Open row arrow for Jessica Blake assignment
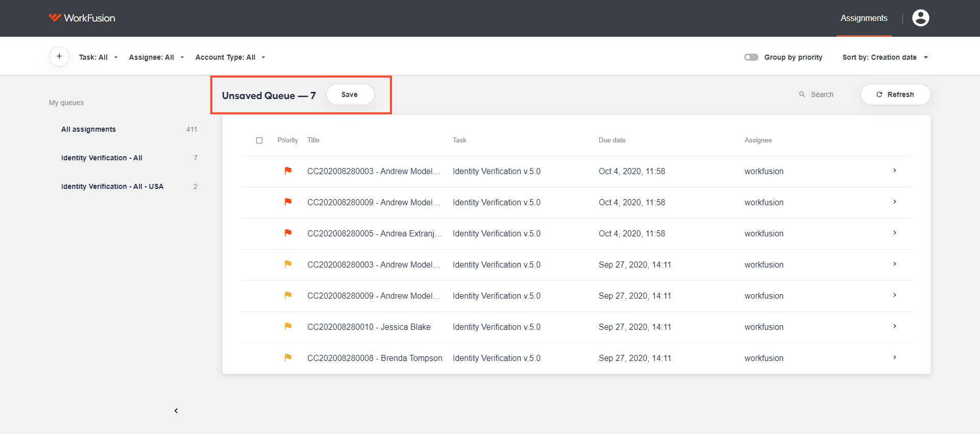Viewport: 980px width, 434px height. [895, 326]
